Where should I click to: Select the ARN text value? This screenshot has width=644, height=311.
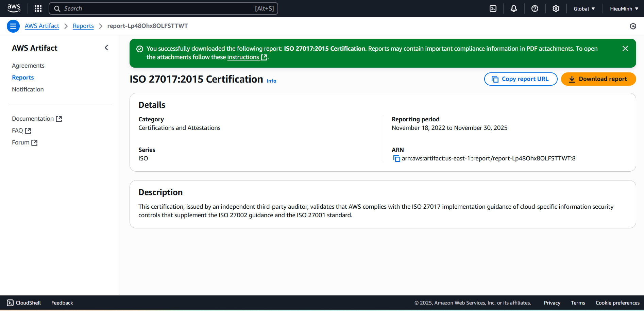coord(489,158)
